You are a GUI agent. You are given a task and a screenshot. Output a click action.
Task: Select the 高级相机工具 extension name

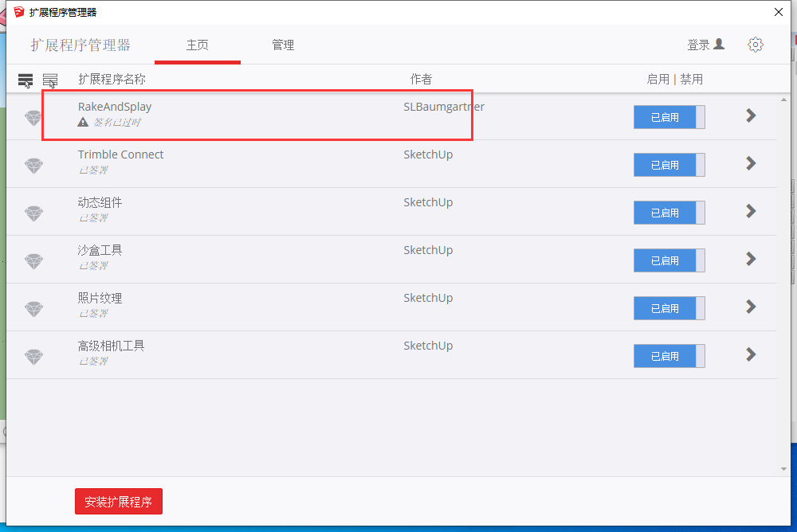coord(111,346)
